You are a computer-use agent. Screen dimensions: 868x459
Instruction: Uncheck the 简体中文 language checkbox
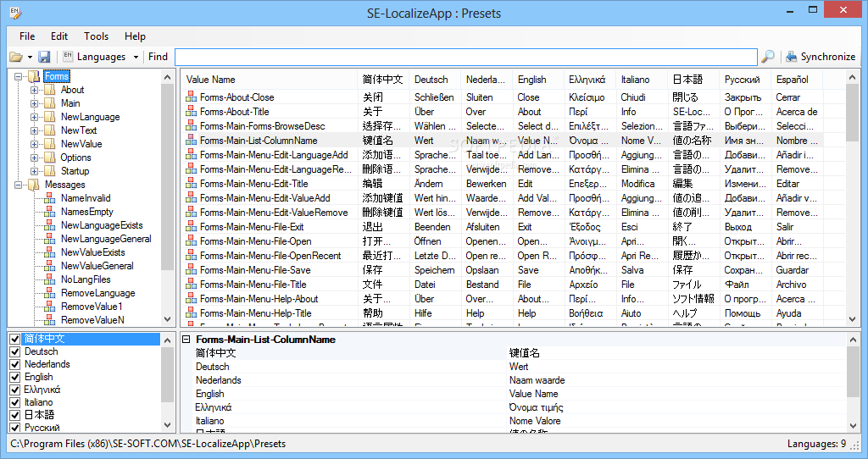point(15,339)
